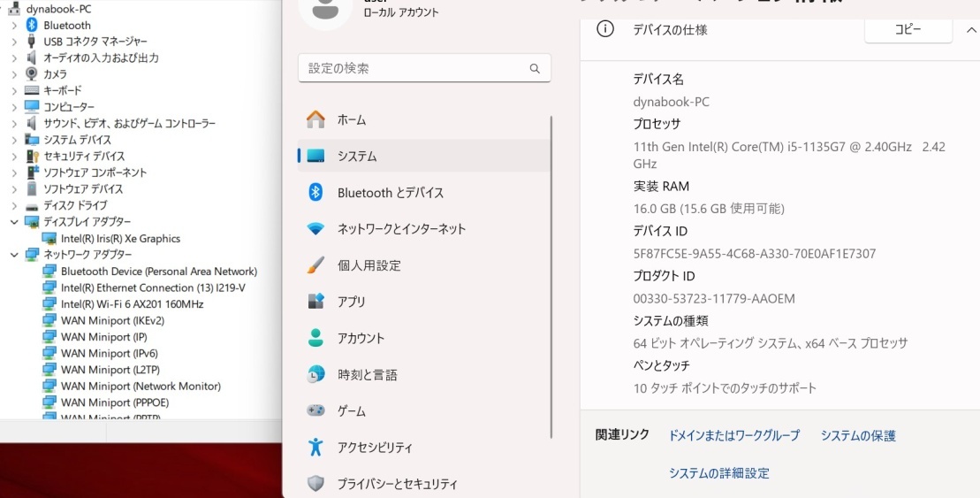
Task: Click the computer (コンピューター) monitor icon
Action: [31, 107]
